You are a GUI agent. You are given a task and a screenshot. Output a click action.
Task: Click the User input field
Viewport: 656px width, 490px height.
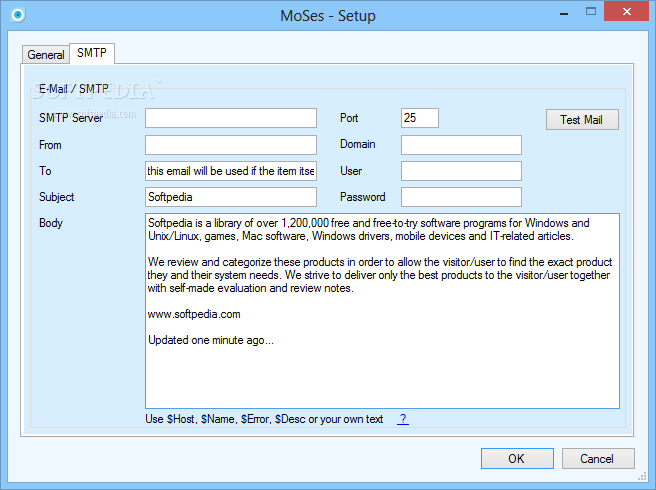point(461,171)
